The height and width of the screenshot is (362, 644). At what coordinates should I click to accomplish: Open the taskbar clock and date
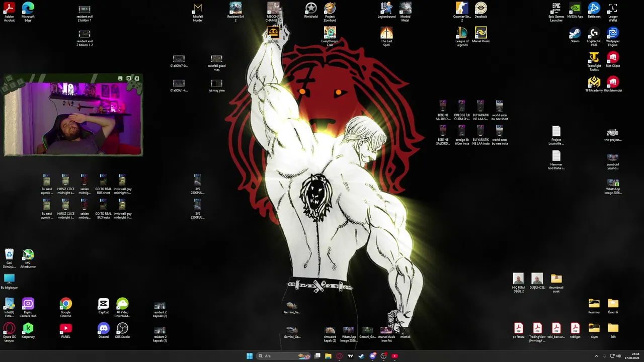coord(632,356)
